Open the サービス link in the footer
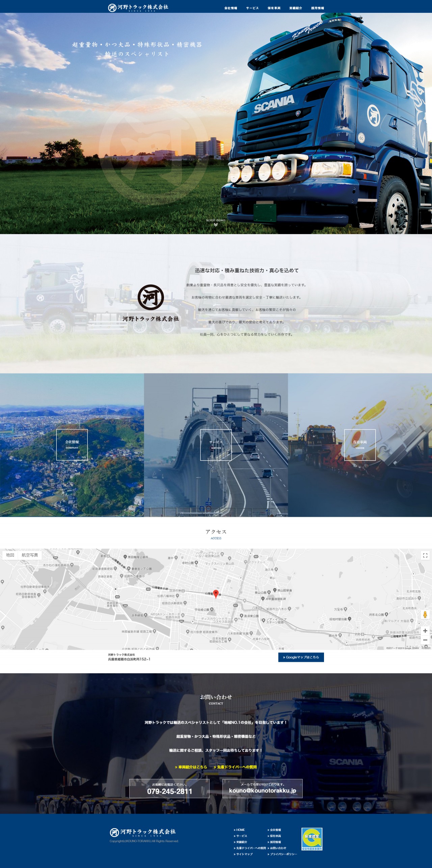 pyautogui.click(x=240, y=836)
